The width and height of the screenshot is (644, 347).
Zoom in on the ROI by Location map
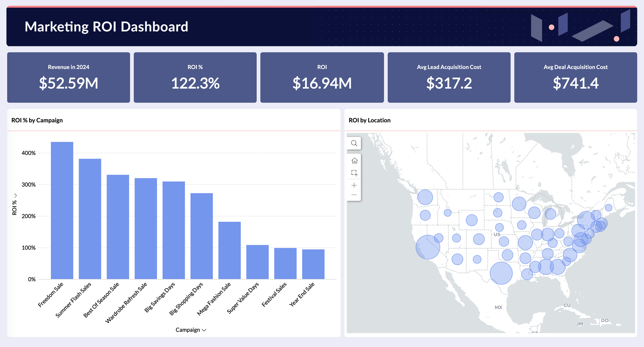[x=354, y=185]
